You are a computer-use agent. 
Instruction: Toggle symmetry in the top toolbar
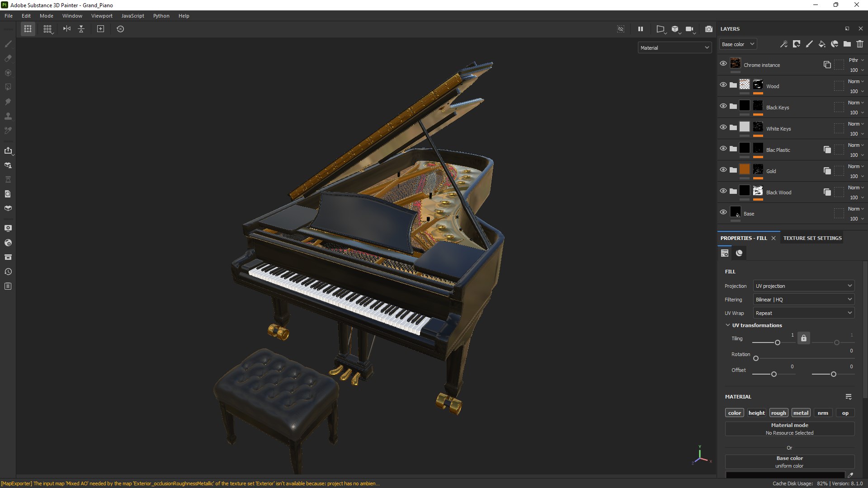pos(67,29)
